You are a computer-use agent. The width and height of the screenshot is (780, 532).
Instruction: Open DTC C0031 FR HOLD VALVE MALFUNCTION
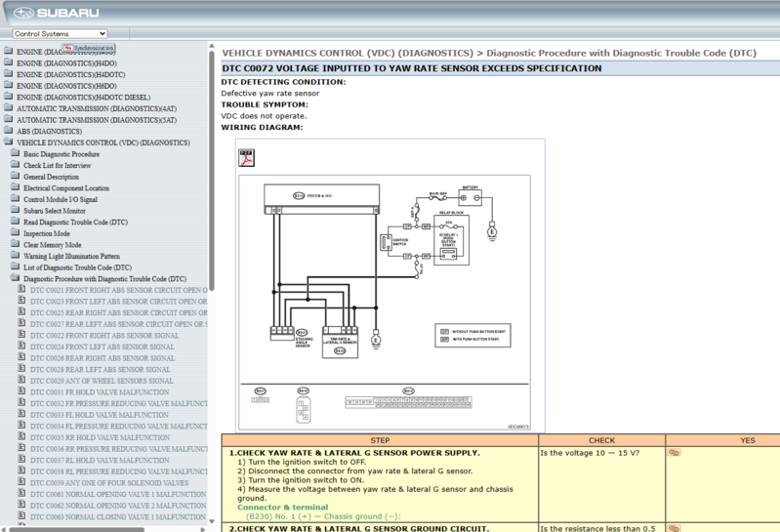(100, 392)
